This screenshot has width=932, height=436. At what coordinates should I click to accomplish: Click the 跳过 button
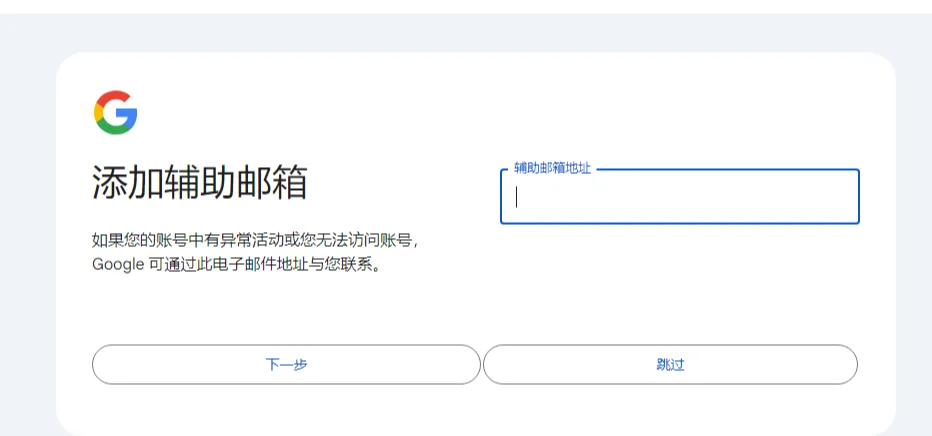tap(670, 364)
